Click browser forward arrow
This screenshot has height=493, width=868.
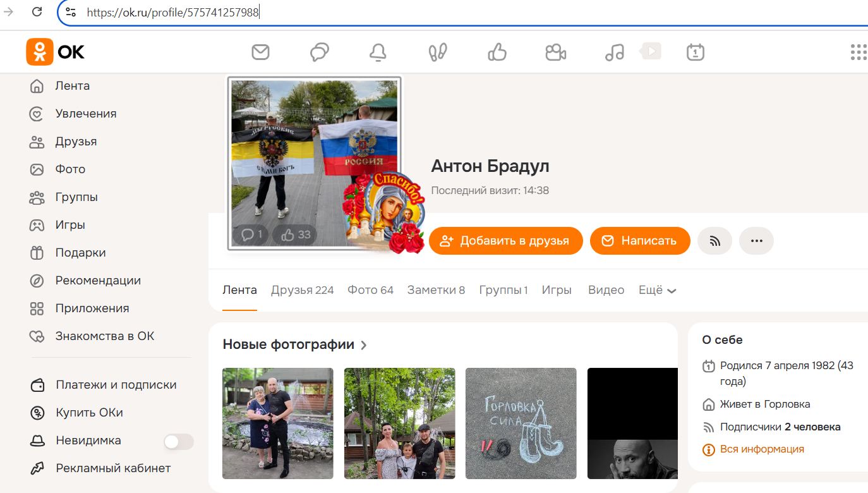click(9, 11)
